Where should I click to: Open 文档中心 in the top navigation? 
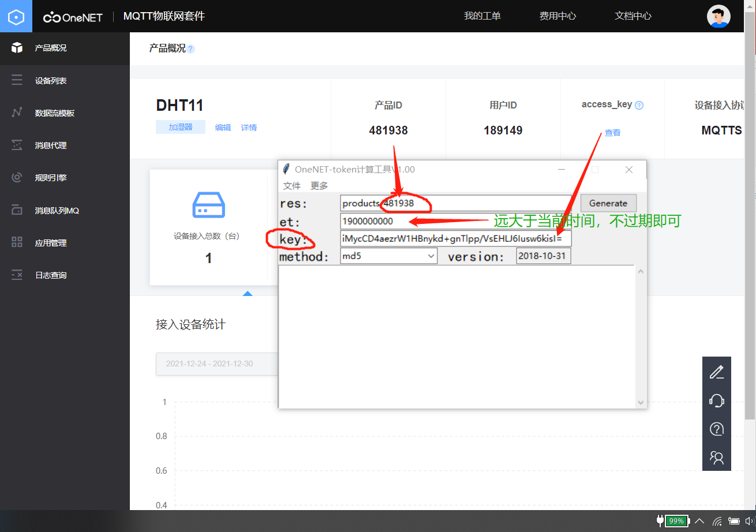point(633,16)
